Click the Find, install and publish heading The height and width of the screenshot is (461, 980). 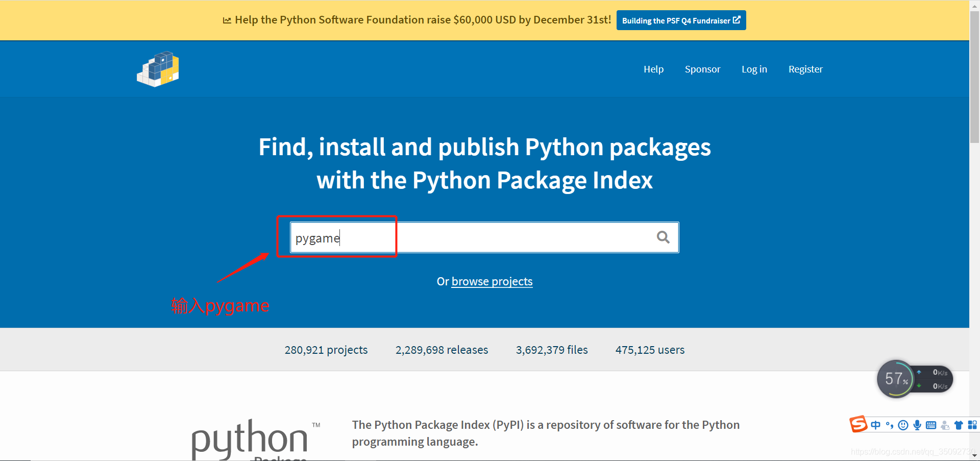[484, 163]
